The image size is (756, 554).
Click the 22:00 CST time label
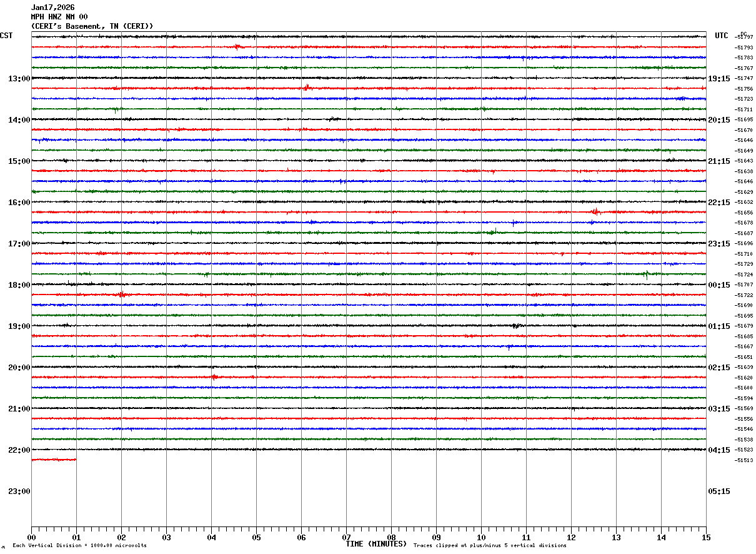(19, 450)
